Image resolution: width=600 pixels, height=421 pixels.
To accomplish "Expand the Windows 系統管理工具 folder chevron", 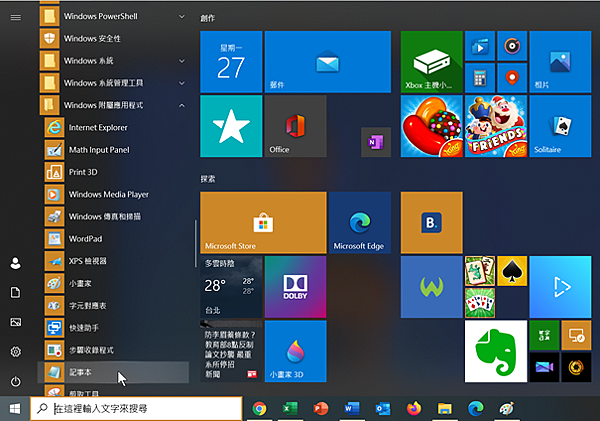I will [x=182, y=83].
